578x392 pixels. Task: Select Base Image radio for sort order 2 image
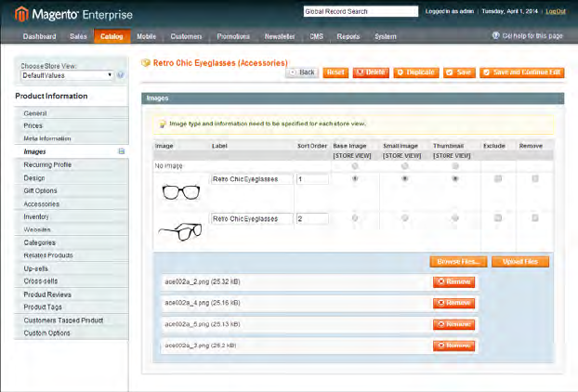[355, 218]
